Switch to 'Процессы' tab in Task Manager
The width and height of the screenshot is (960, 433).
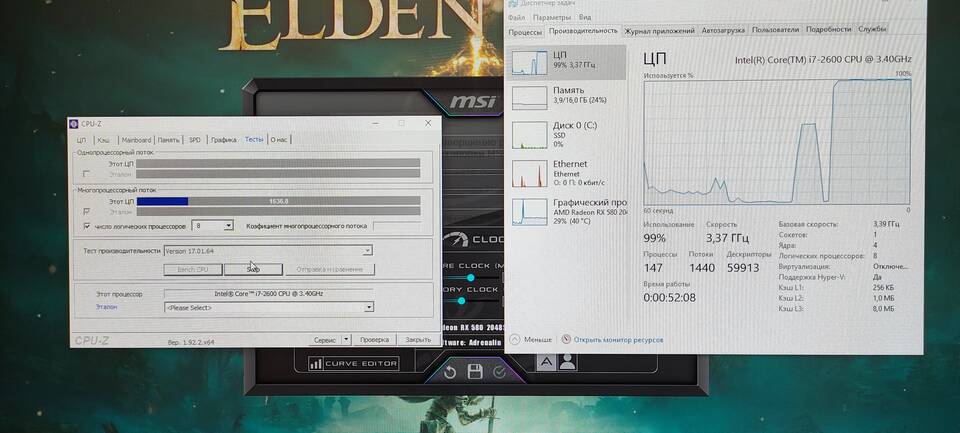(525, 31)
